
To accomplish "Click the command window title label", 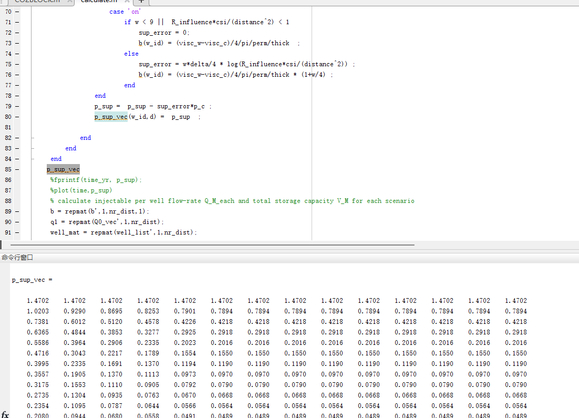I will tap(17, 257).
